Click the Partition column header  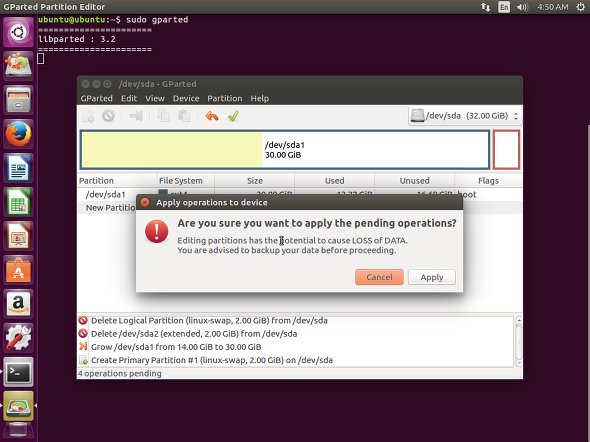(117, 181)
